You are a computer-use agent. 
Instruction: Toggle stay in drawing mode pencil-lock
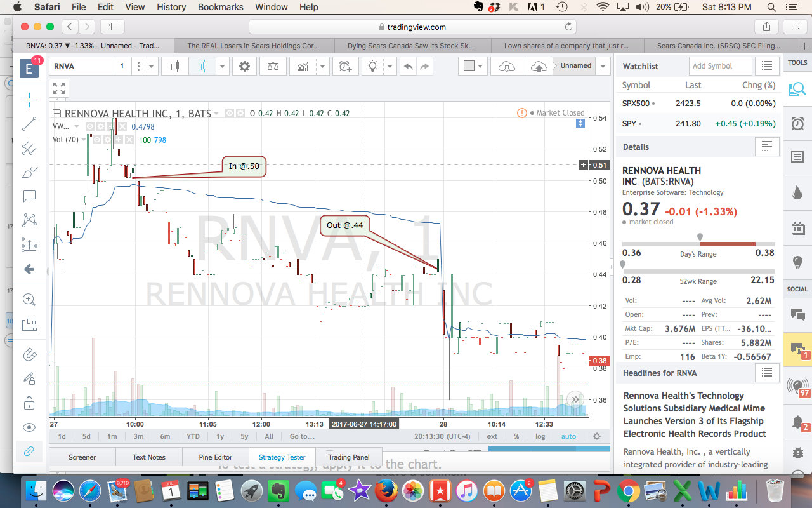click(x=29, y=378)
